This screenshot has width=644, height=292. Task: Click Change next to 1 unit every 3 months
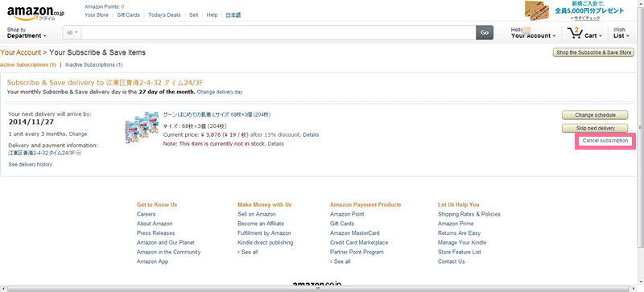pyautogui.click(x=77, y=134)
